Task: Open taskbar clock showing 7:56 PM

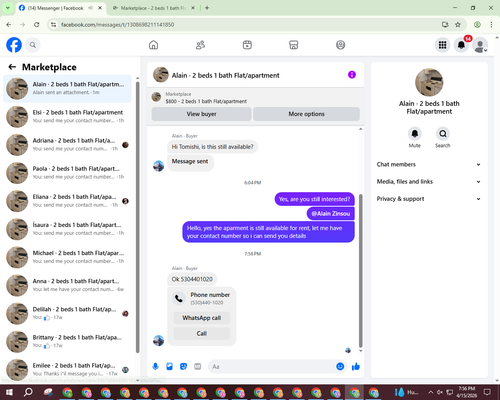Action: (467, 392)
